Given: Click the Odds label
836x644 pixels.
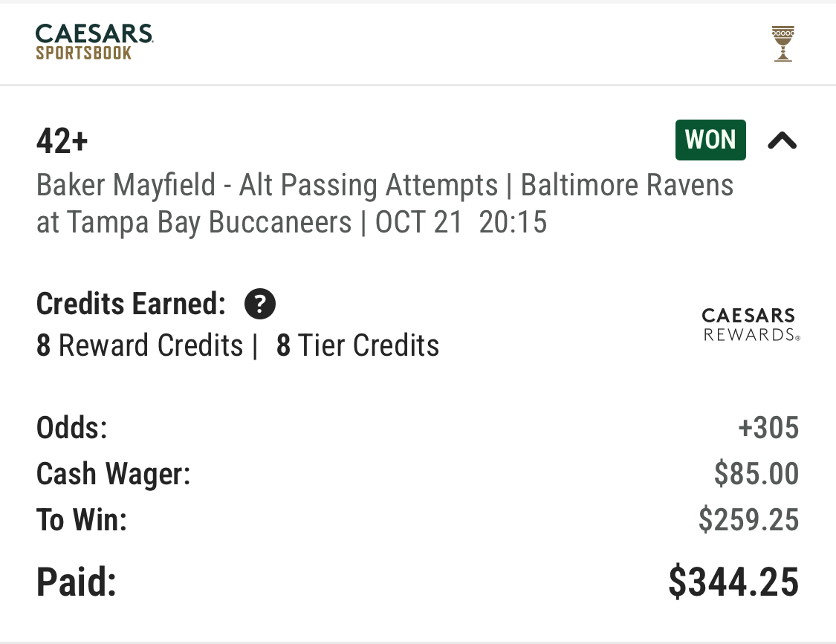Looking at the screenshot, I should pos(72,428).
